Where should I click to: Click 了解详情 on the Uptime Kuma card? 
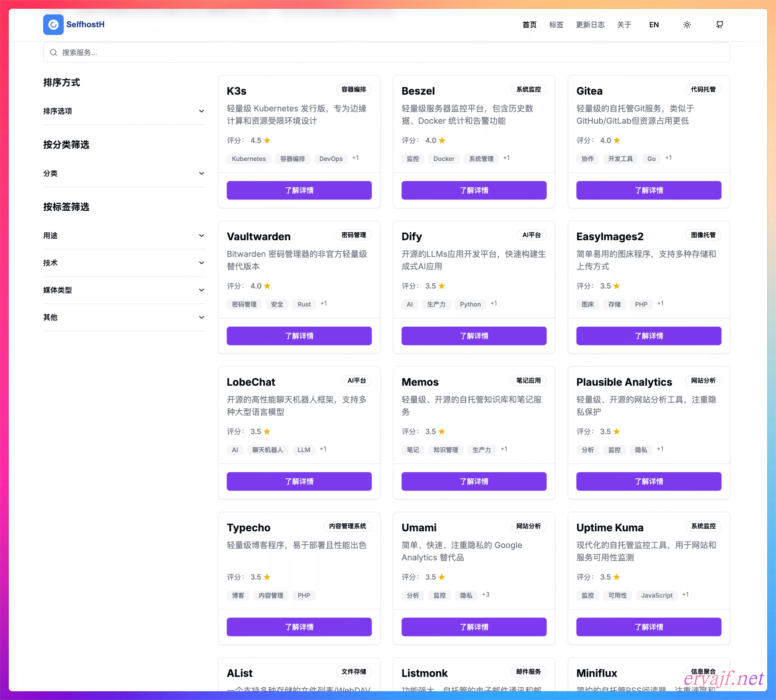(649, 627)
